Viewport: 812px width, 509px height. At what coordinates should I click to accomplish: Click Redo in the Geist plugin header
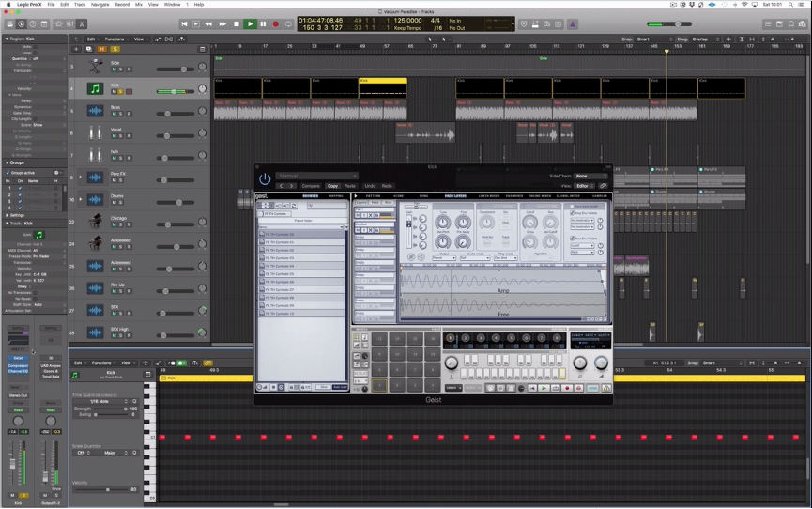pos(387,186)
